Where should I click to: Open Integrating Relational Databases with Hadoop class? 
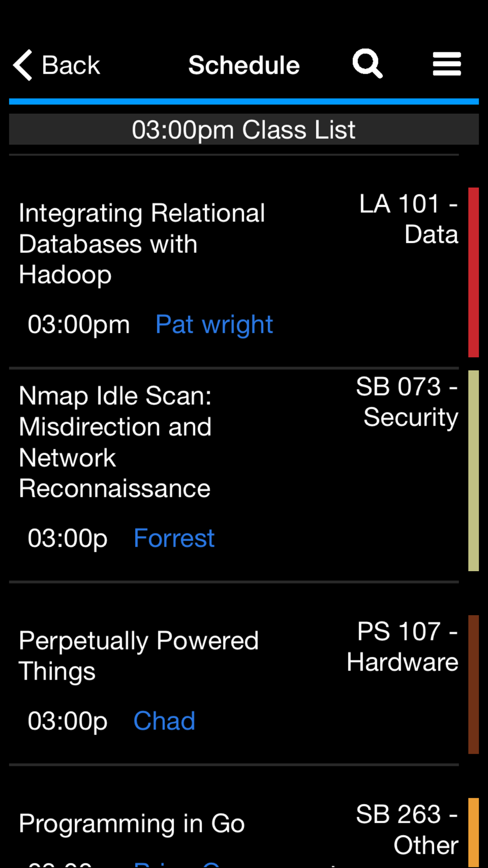142,244
